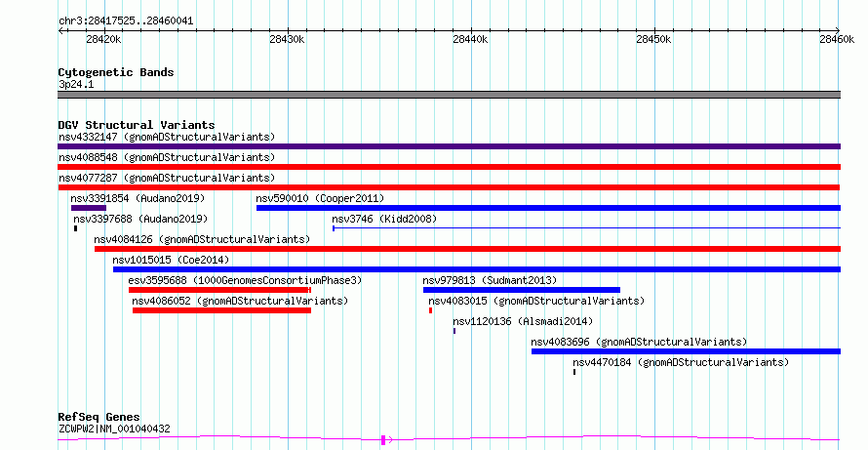Open nsv590010 (Cooper2011) label
The image size is (868, 450).
(320, 198)
